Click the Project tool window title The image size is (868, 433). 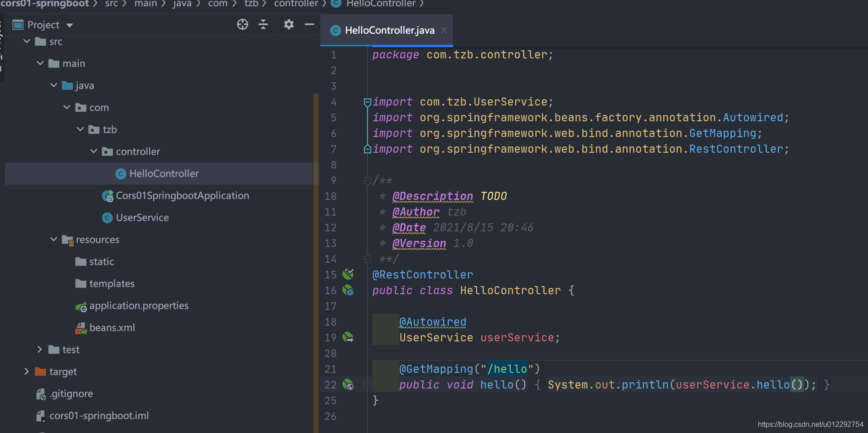43,25
